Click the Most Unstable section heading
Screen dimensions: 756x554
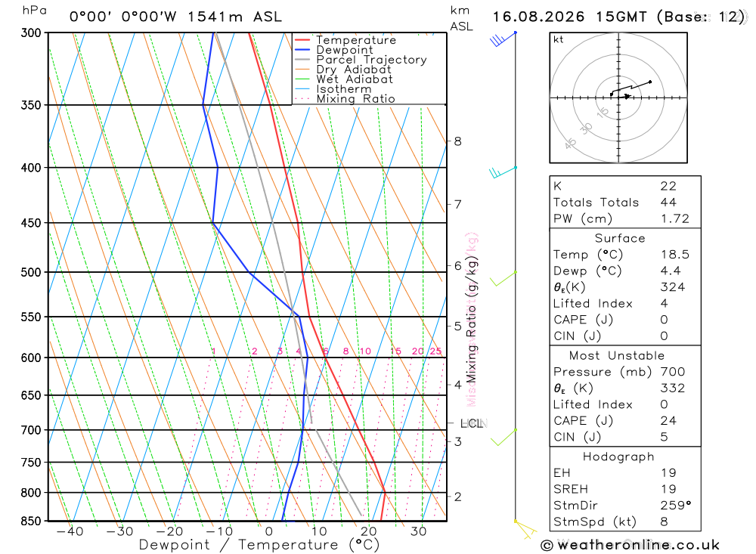[617, 356]
